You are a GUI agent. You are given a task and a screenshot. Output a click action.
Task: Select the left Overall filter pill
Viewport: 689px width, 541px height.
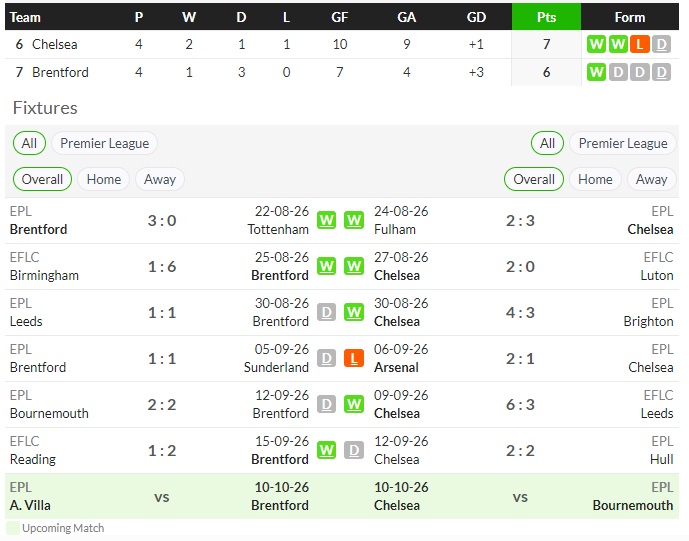point(42,179)
